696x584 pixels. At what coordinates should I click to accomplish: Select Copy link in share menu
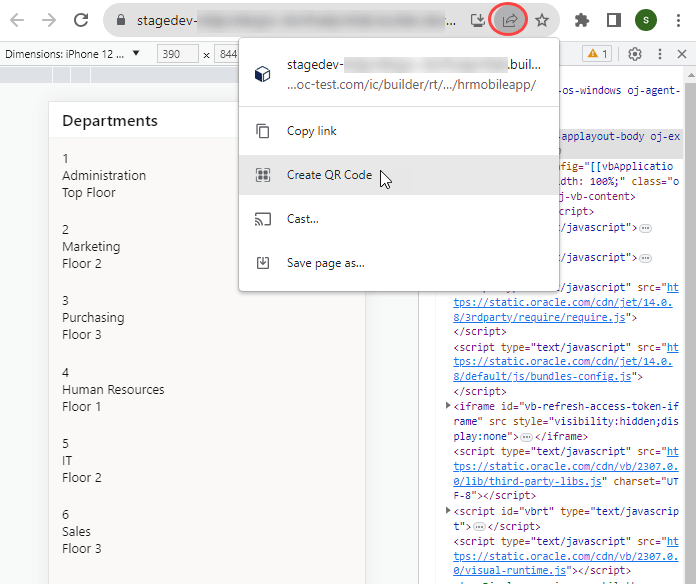pyautogui.click(x=399, y=131)
